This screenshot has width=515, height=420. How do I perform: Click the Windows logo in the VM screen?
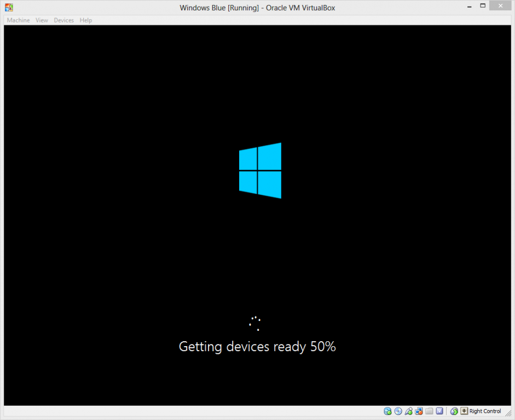pyautogui.click(x=260, y=170)
